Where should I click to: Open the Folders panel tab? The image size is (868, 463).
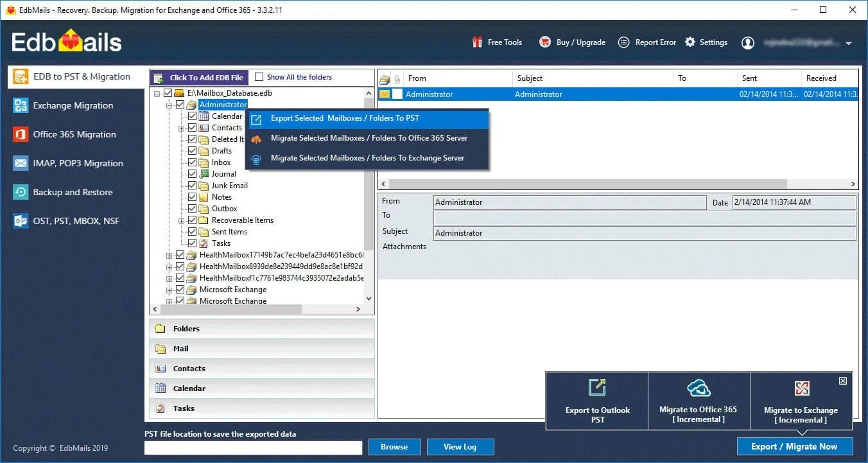tap(262, 329)
